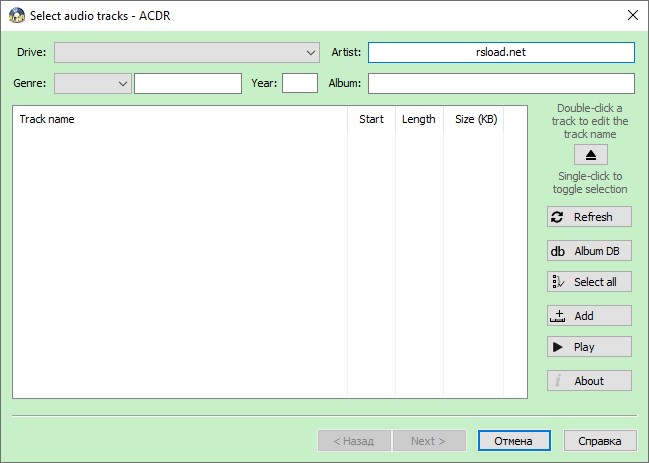The image size is (649, 463).
Task: Play the selected track
Action: (x=589, y=347)
